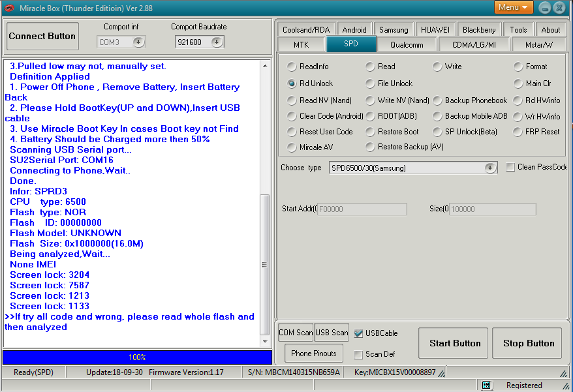This screenshot has height=392, width=573.
Task: Enable the Clean PassCode checkbox
Action: (x=510, y=167)
